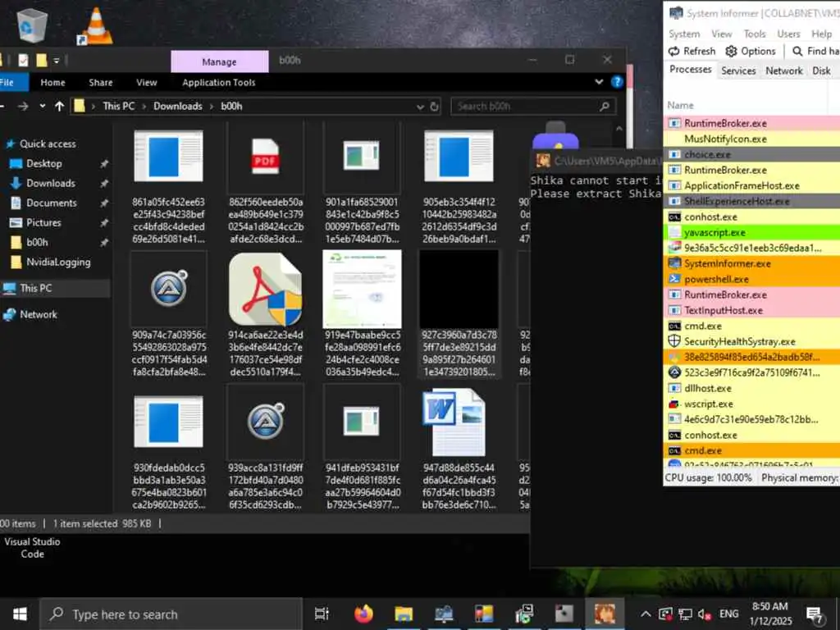Open Downloads in the navigation pane
840x630 pixels.
(x=50, y=183)
